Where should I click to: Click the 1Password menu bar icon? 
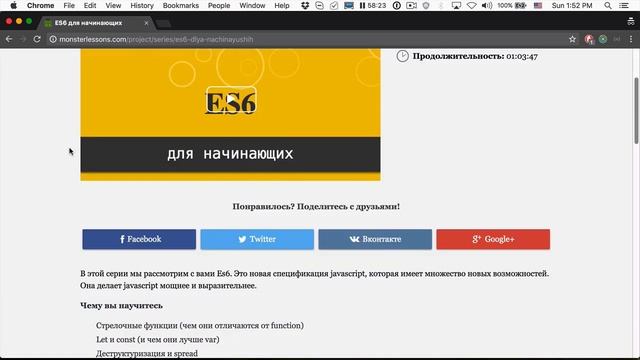[396, 5]
